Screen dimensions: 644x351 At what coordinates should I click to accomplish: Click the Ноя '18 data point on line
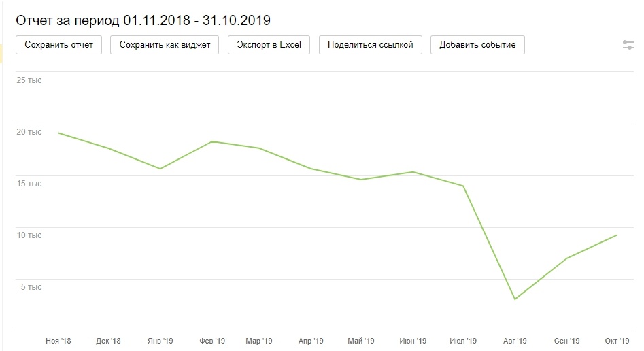[x=58, y=133]
